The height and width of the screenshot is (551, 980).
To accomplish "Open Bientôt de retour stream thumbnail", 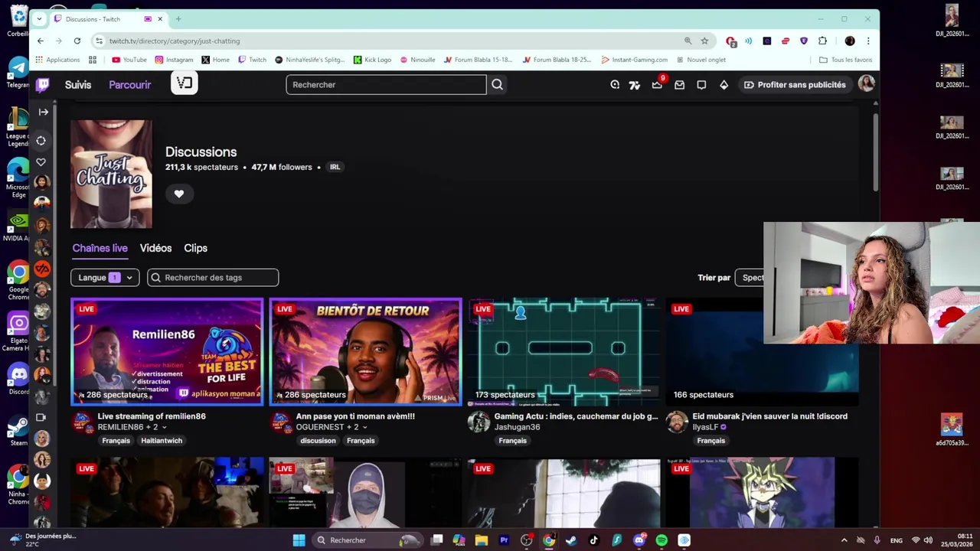I will (365, 351).
